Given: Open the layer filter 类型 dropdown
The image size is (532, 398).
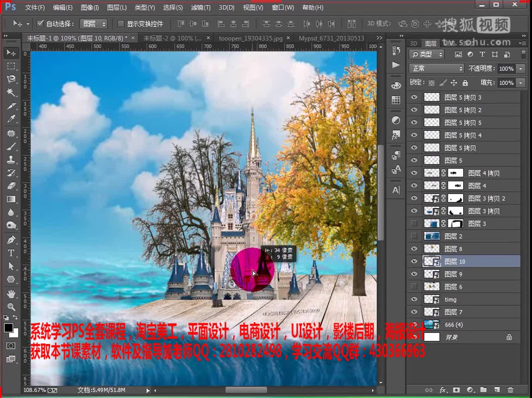Looking at the screenshot, I should pos(426,55).
